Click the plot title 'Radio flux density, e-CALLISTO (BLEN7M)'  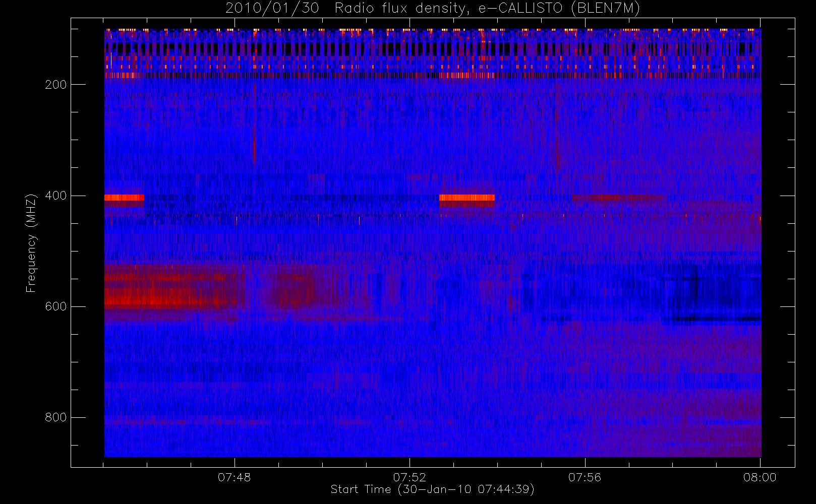487,8
